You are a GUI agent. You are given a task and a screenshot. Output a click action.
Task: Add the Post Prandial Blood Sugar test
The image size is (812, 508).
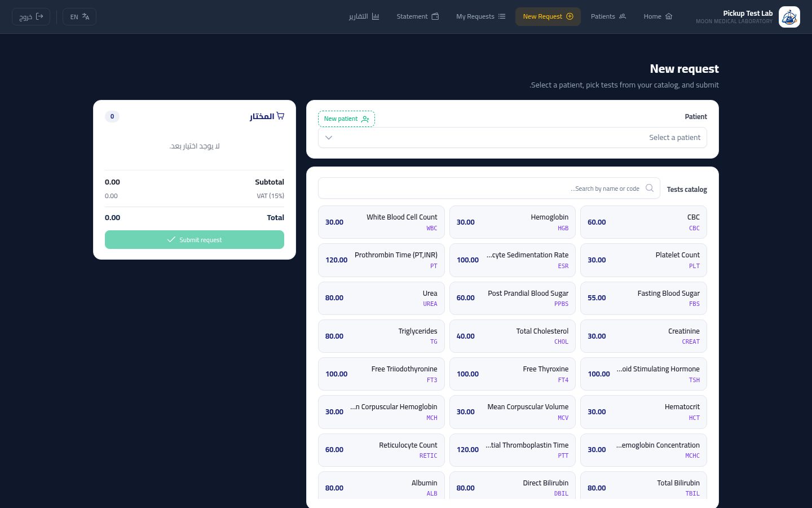coord(513,298)
